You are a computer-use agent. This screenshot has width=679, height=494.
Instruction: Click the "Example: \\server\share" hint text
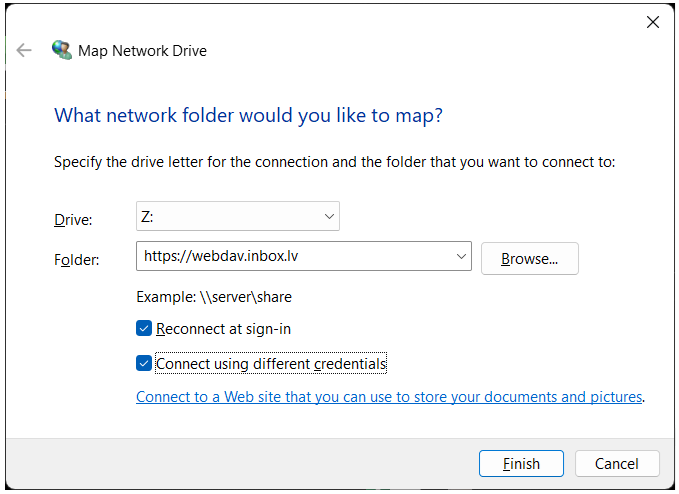click(x=213, y=297)
